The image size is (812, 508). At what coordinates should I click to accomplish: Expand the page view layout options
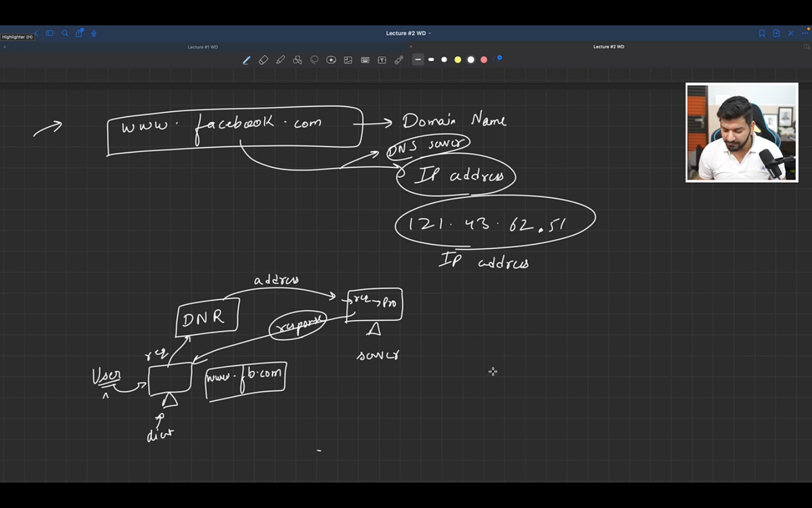point(49,33)
